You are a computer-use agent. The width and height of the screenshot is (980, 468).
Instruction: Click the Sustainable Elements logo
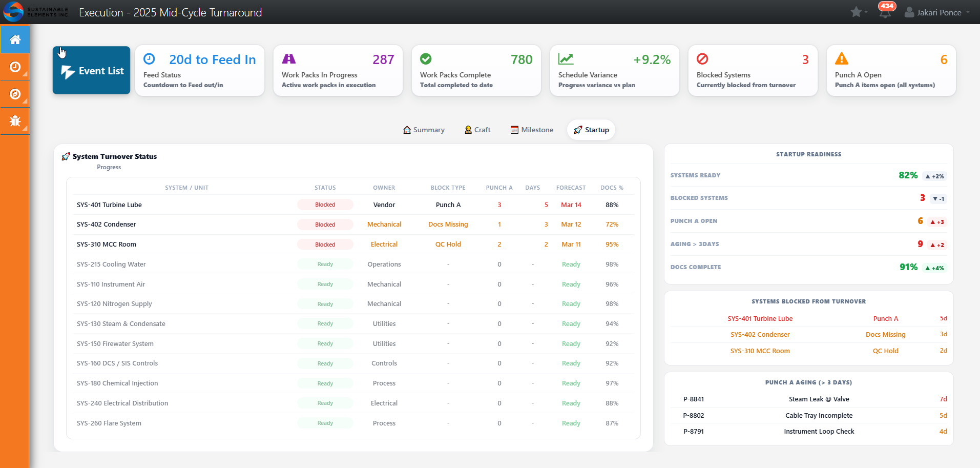coord(36,12)
